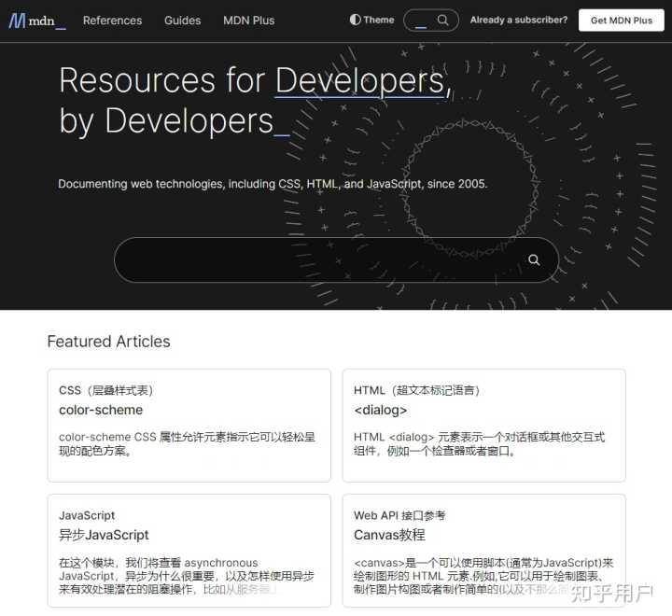Click the hero search magnifier icon
Screen dimensions: 672x616
[x=534, y=259]
